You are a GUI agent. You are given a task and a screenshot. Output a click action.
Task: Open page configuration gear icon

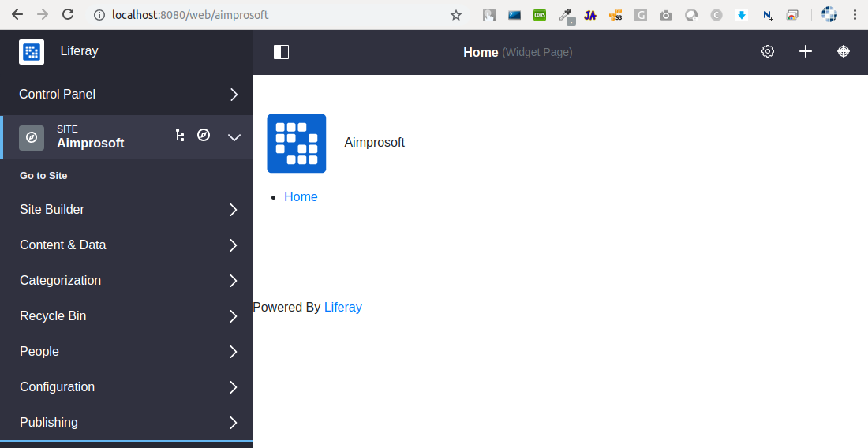click(767, 51)
